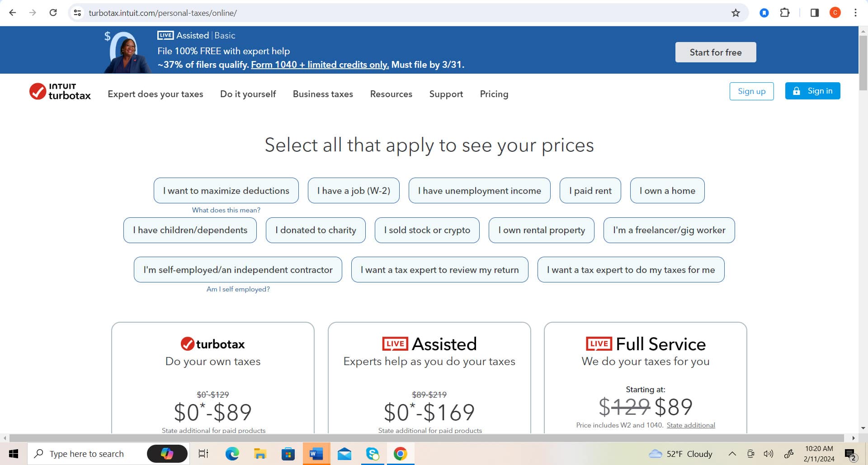Screen dimensions: 868x465
Task: Select 'I sold stock or crypto'
Action: coord(427,230)
